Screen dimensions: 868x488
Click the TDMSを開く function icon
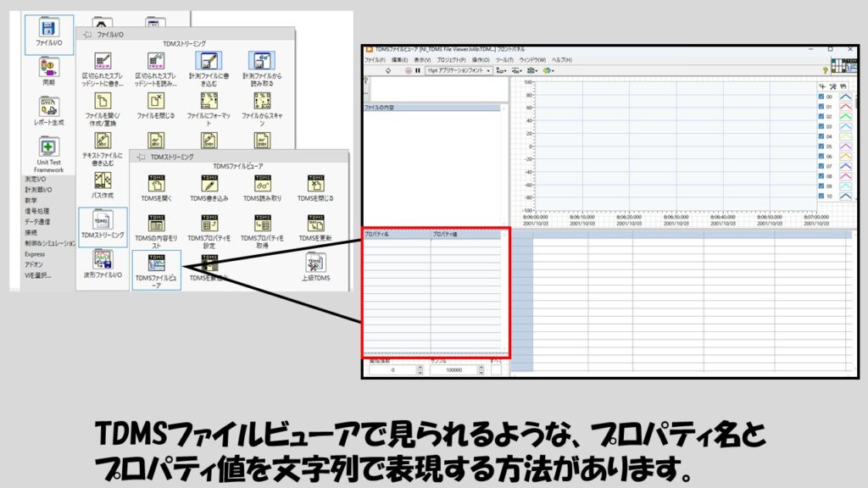coord(156,184)
